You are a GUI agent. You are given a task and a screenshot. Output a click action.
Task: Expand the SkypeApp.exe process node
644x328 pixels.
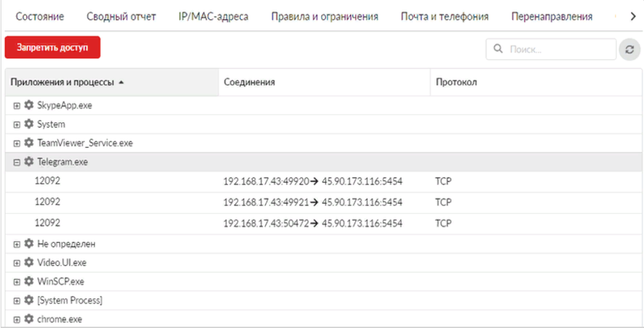pyautogui.click(x=17, y=105)
